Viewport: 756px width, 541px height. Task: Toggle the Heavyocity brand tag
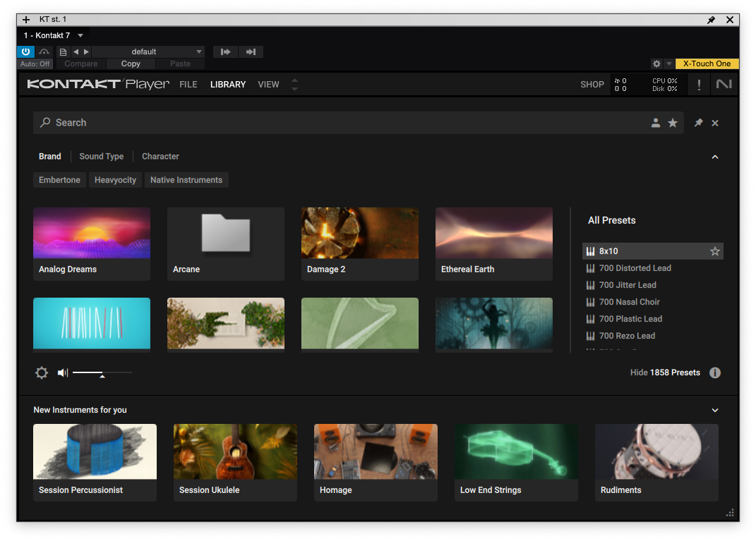coord(115,180)
